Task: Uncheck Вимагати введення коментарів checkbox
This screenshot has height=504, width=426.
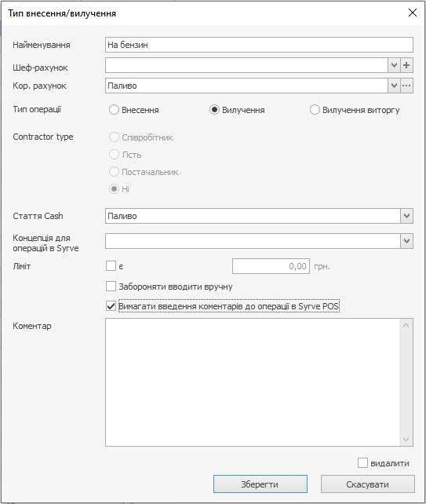Action: click(x=111, y=305)
